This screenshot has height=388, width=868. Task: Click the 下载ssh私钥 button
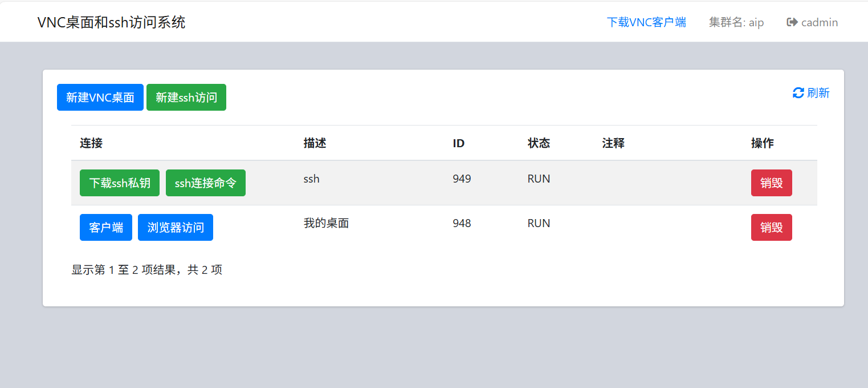pos(120,183)
